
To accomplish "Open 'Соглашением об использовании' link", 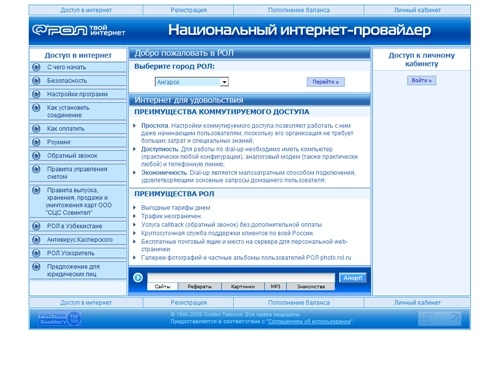I will tap(309, 322).
